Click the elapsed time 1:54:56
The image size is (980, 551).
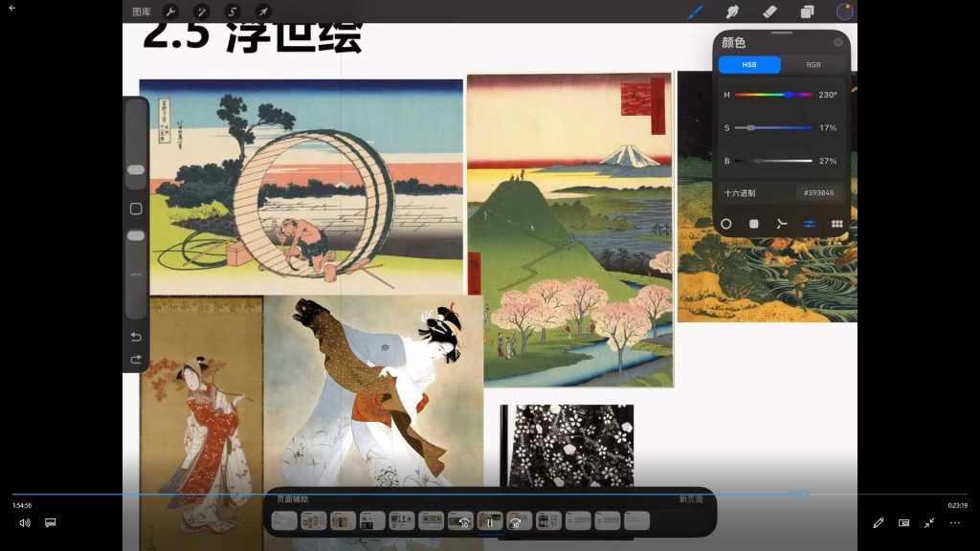coord(22,505)
